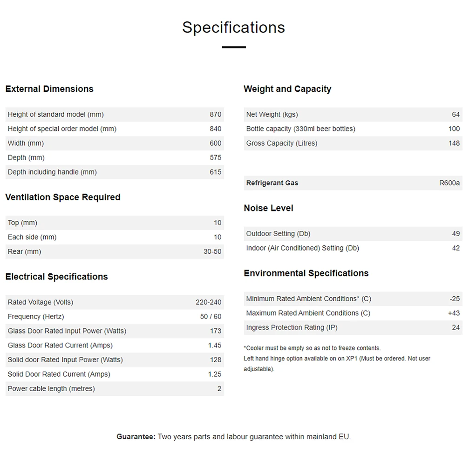476x475 pixels.
Task: Click the Height of standard model row
Action: pos(114,115)
